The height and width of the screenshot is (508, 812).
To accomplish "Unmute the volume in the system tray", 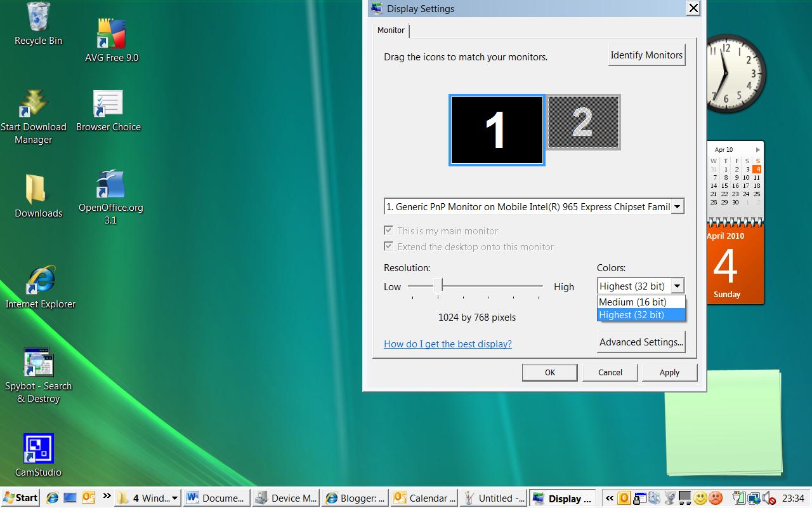I will 769,498.
